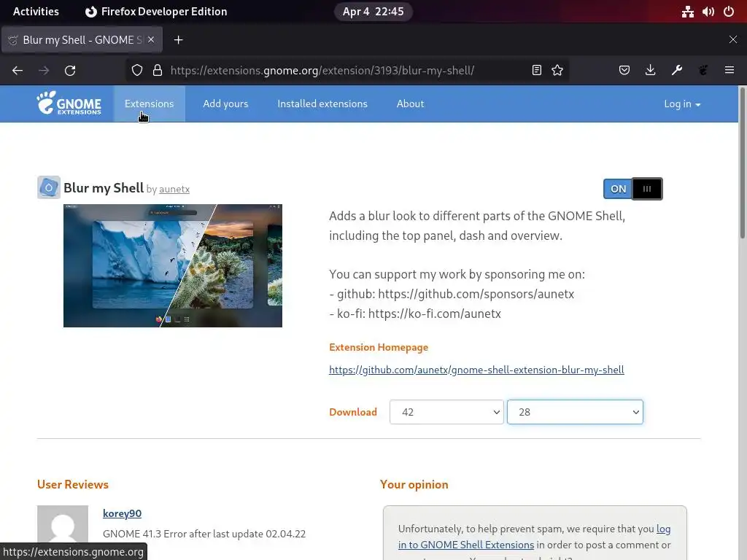Click review text about GNOME 41.3 error
The width and height of the screenshot is (747, 560).
coord(204,534)
